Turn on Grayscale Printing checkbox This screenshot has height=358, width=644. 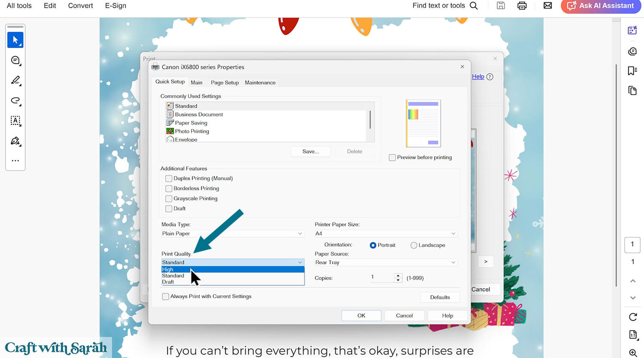(x=169, y=199)
